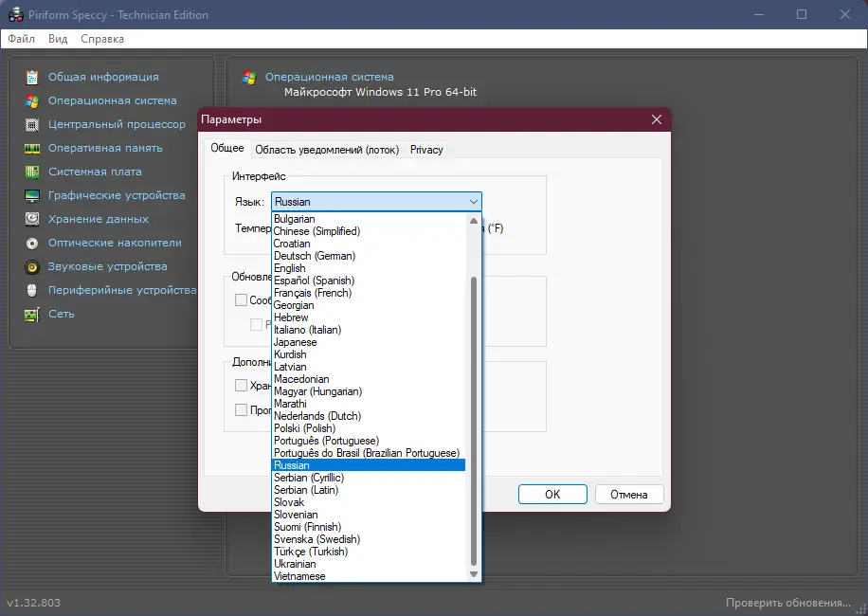Viewport: 868px width, 616px height.
Task: Select Marathi entry
Action: (370, 404)
